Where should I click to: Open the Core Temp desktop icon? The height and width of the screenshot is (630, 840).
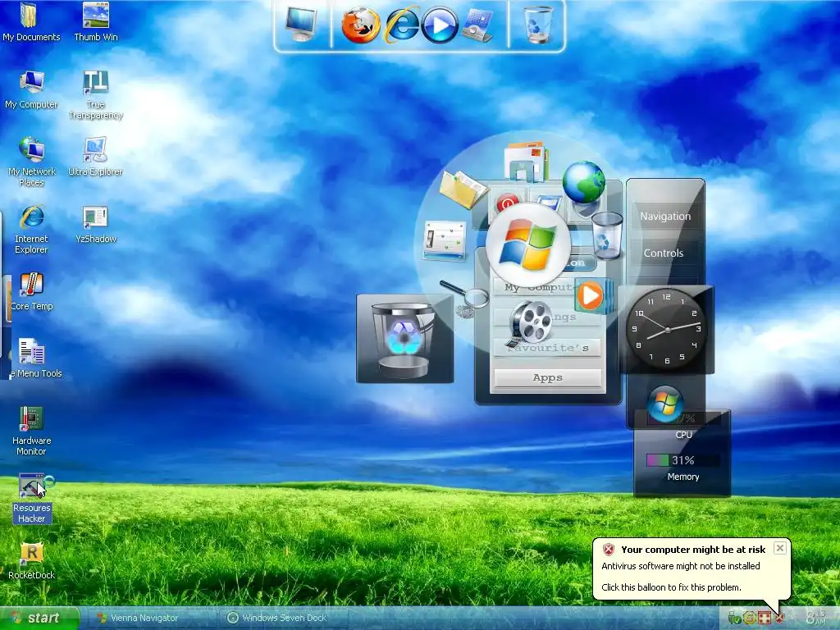point(31,291)
